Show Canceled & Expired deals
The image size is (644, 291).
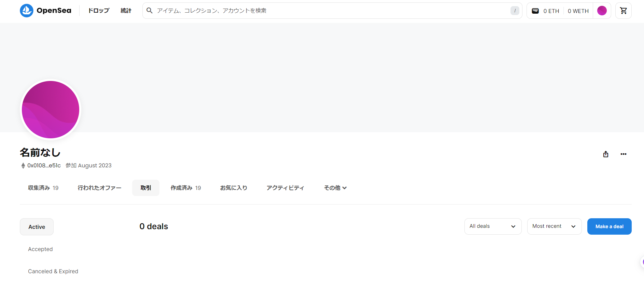pos(53,271)
